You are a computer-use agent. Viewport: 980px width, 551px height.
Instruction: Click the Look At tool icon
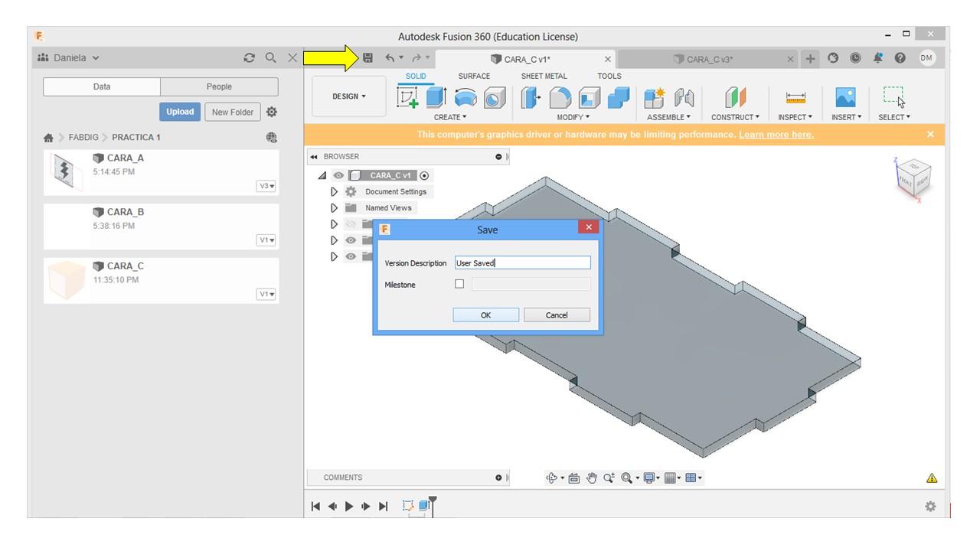(574, 478)
